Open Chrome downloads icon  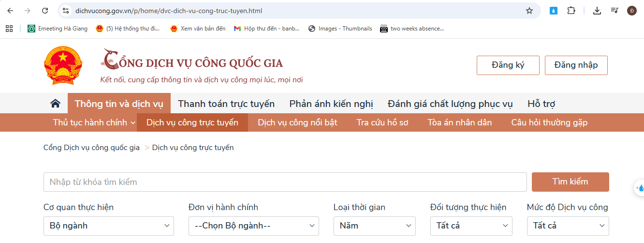tap(597, 11)
